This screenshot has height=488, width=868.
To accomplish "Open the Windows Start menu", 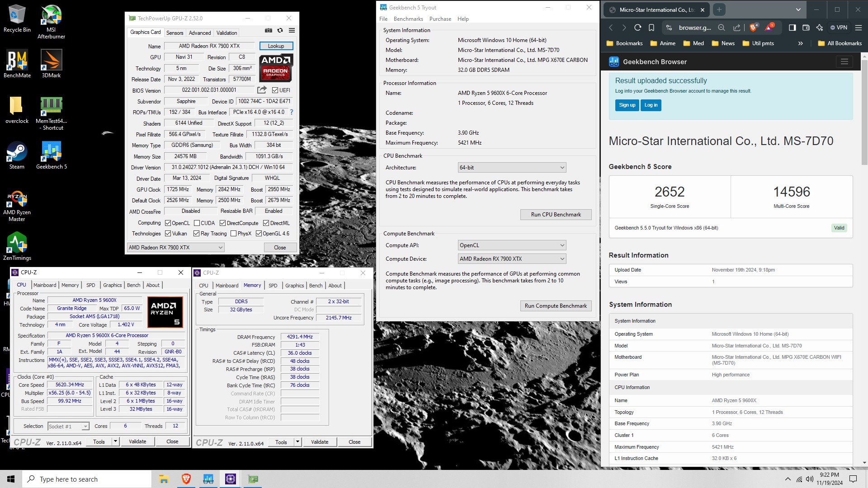I will click(11, 479).
